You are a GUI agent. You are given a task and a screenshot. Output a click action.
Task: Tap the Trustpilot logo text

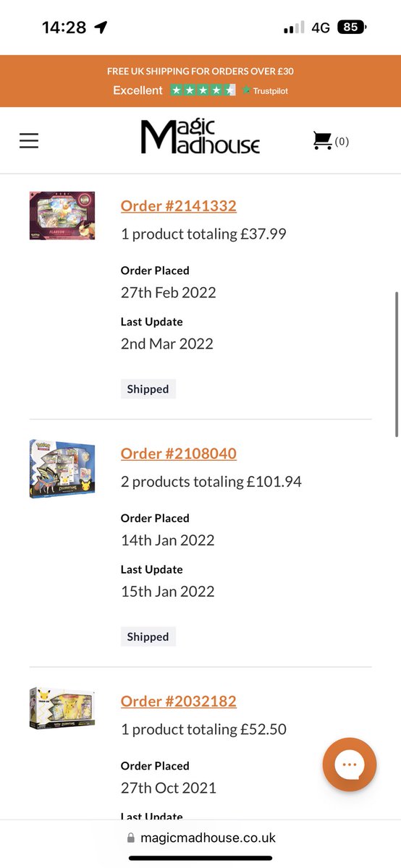pos(266,90)
